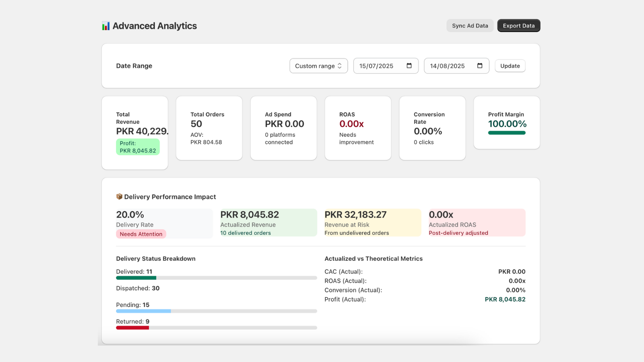Click the Update button for the date range

[x=510, y=66]
